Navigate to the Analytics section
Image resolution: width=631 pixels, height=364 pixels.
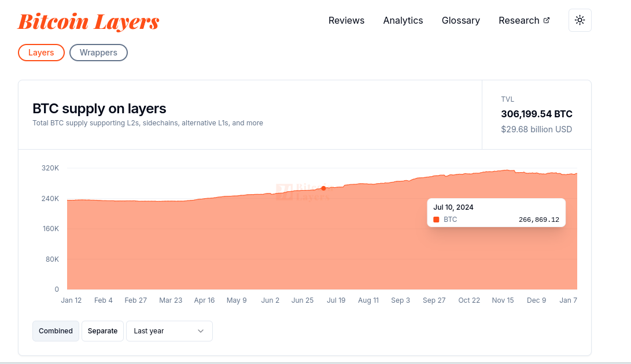pos(403,20)
